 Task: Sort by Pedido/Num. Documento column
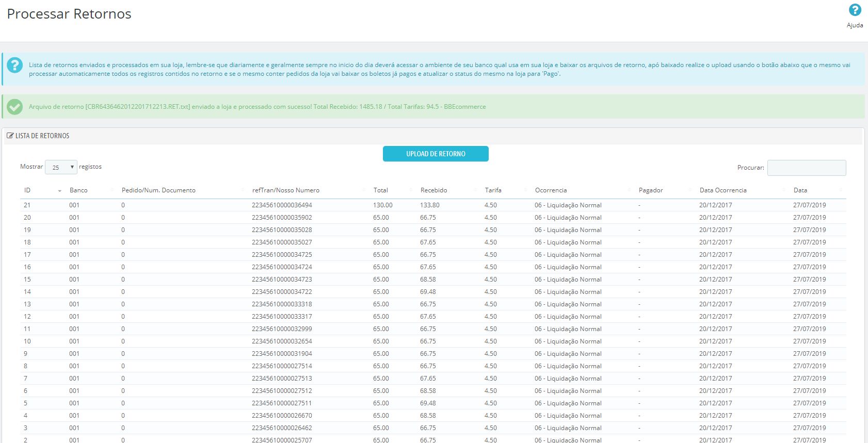coord(158,190)
